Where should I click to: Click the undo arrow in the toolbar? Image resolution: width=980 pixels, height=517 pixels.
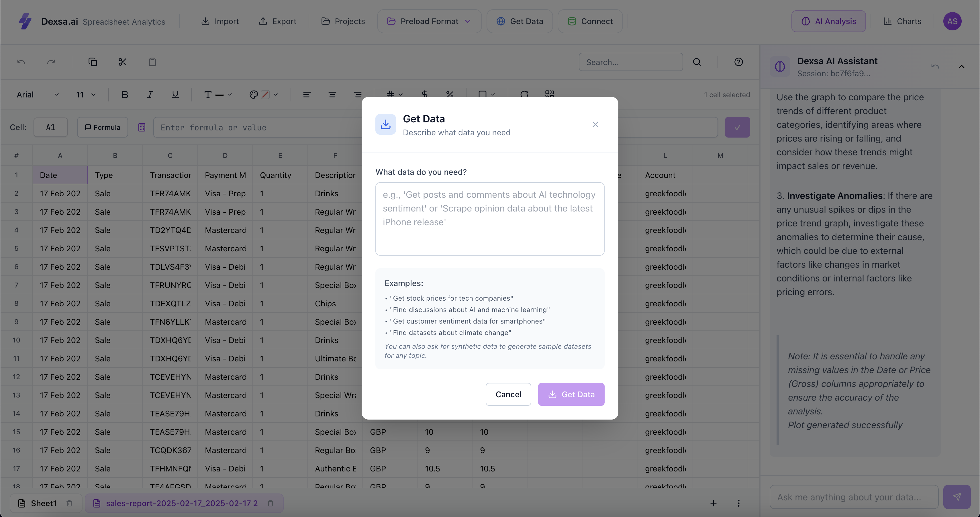click(x=21, y=62)
